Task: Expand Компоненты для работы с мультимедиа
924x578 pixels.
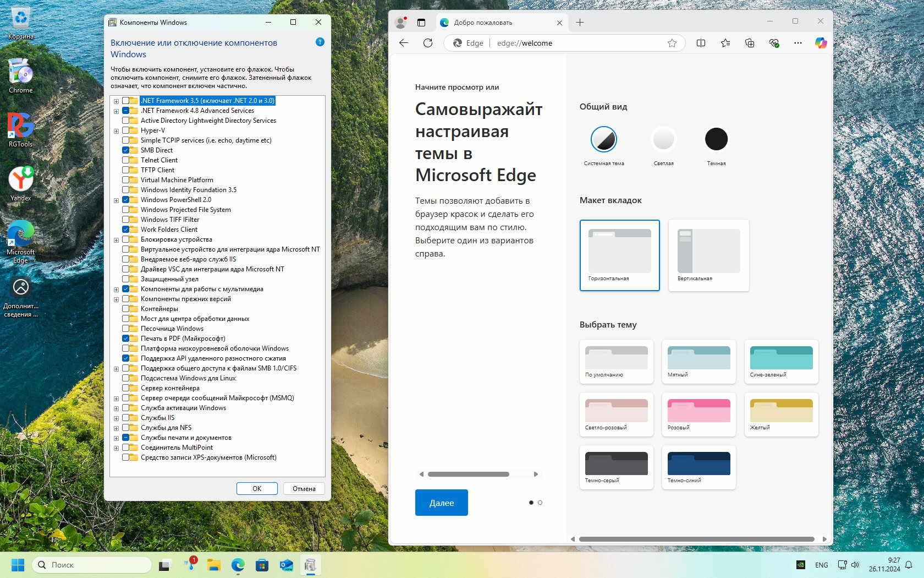Action: (x=116, y=290)
